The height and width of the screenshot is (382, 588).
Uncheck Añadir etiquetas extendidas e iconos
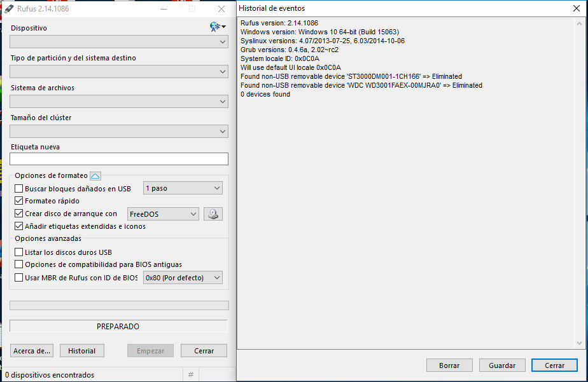(18, 226)
